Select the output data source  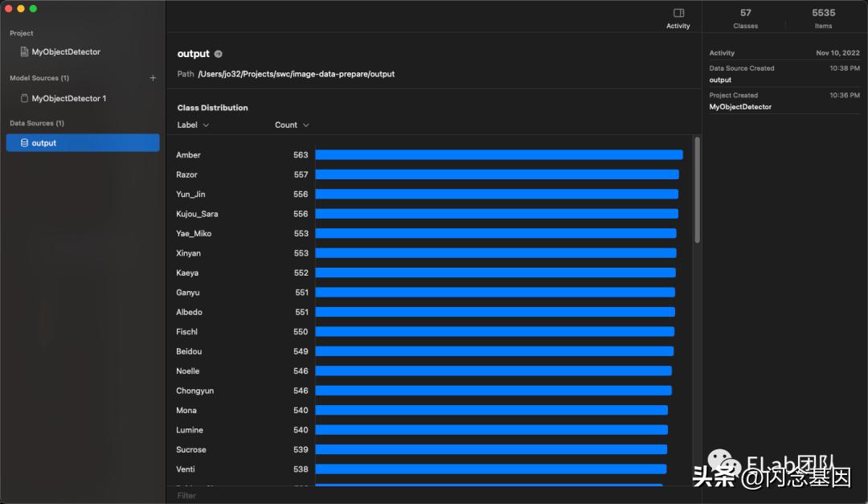tap(82, 143)
